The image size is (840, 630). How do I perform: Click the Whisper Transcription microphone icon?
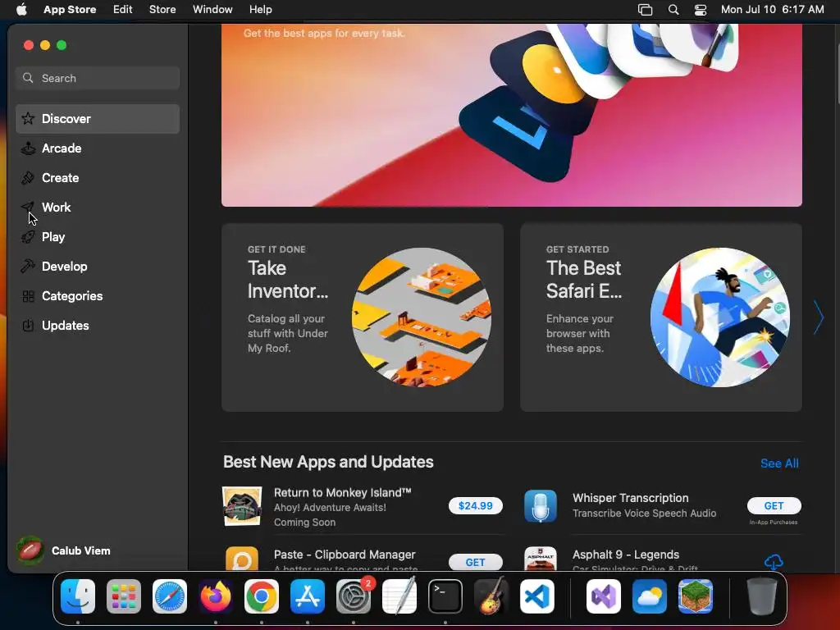(541, 506)
